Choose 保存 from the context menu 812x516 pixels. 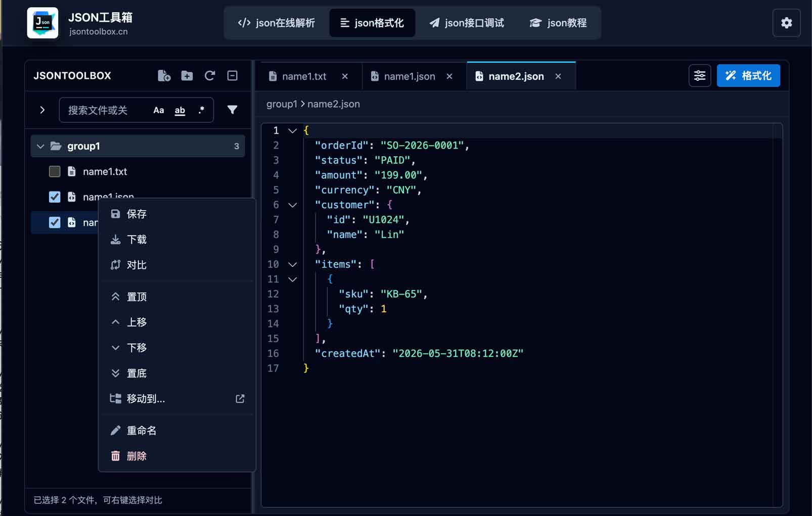click(x=177, y=214)
